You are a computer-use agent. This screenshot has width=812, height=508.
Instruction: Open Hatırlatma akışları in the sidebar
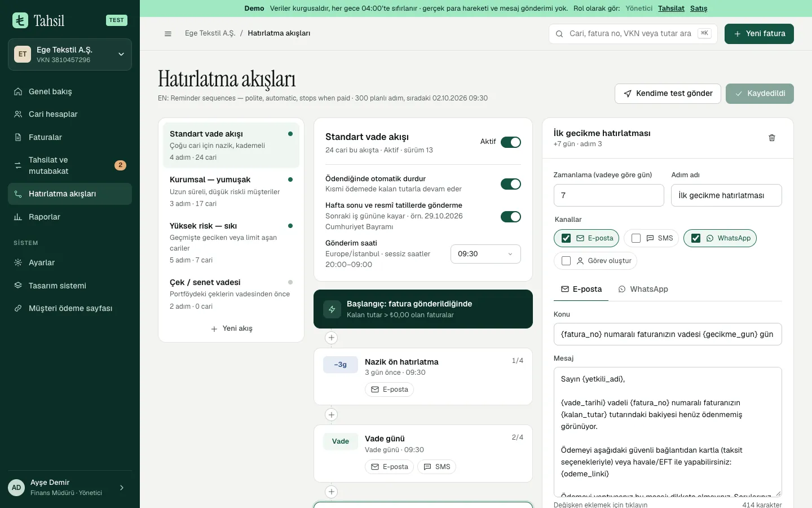click(x=70, y=194)
